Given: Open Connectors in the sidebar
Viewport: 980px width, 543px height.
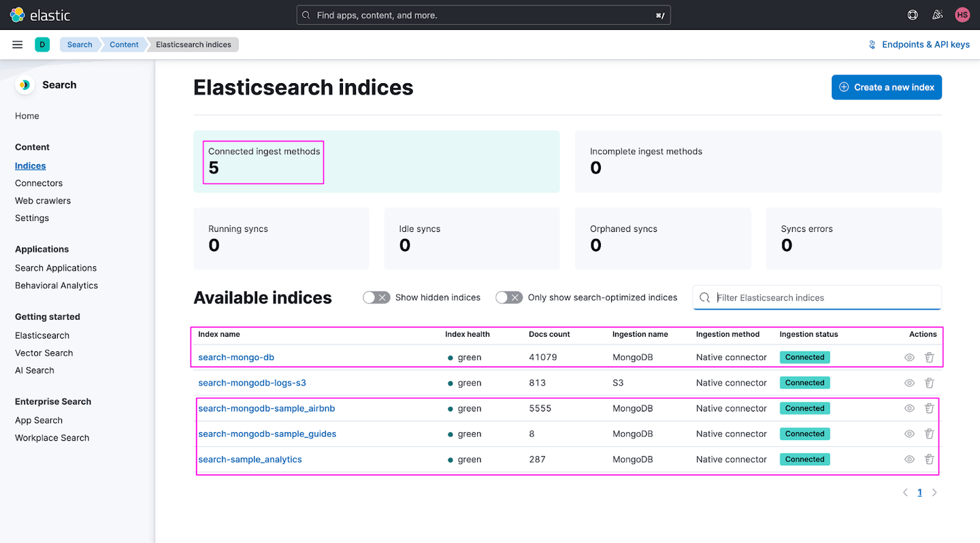Looking at the screenshot, I should click(x=39, y=183).
